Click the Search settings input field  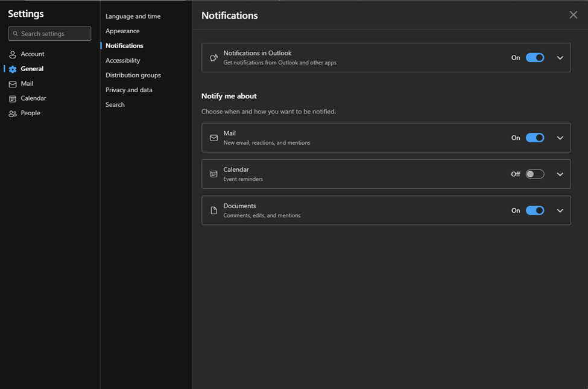(49, 33)
